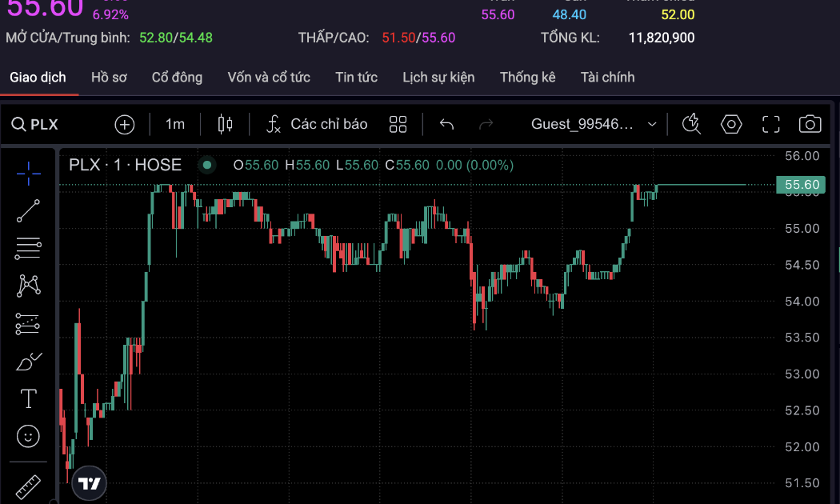Open the quick search lightning icon
Image resolution: width=840 pixels, height=504 pixels.
pos(691,124)
